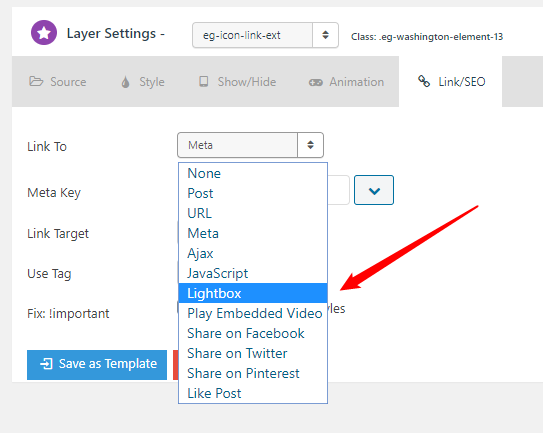Click the red button beside Save as Template

point(176,365)
